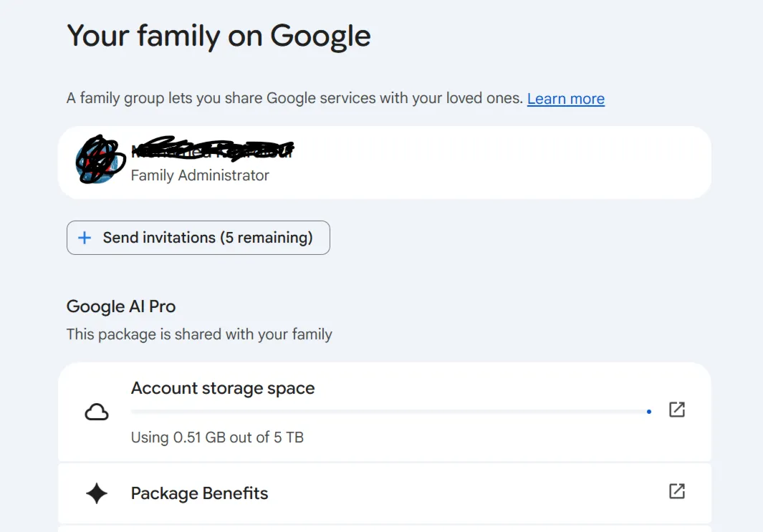Click the Family Administrator label
This screenshot has width=763, height=532.
point(200,175)
